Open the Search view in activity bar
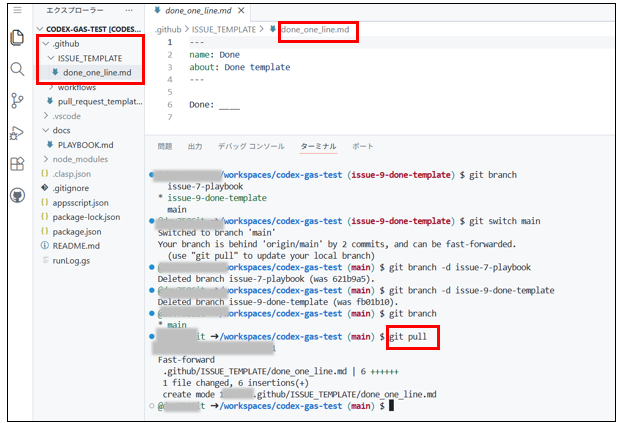This screenshot has height=423, width=618. tap(17, 69)
